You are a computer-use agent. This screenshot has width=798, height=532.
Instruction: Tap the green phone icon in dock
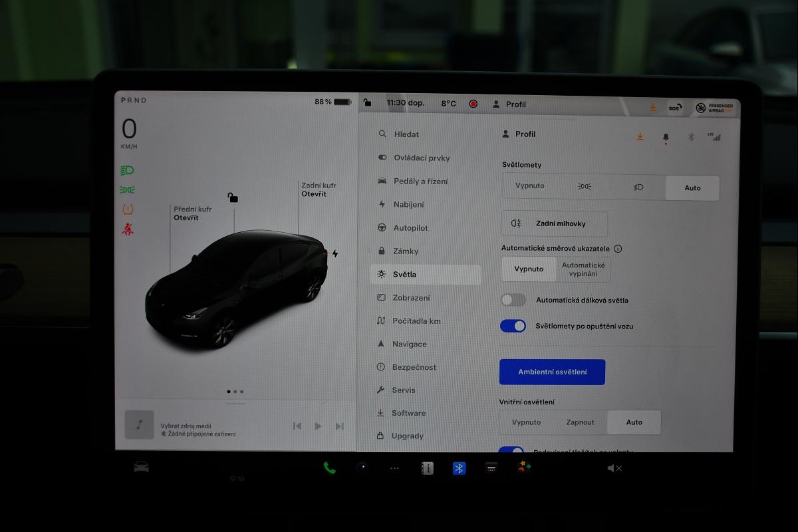point(329,468)
